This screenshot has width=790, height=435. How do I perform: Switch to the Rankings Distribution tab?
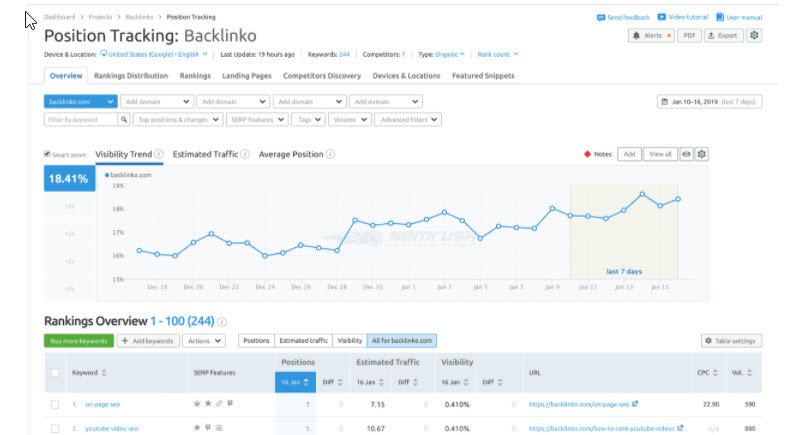pyautogui.click(x=131, y=76)
